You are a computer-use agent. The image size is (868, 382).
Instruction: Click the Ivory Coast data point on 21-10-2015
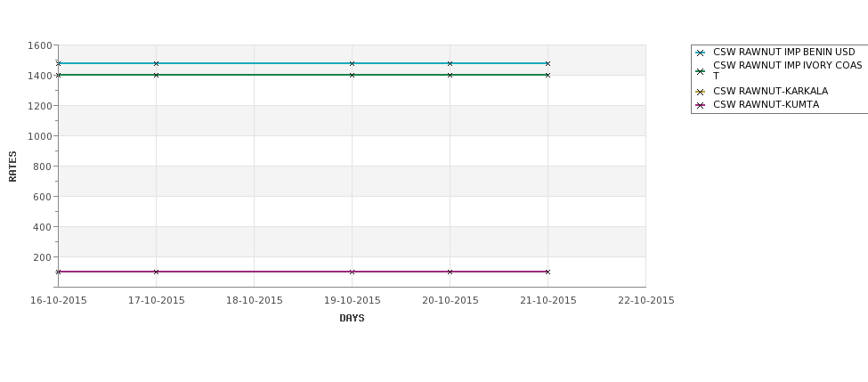click(x=548, y=75)
